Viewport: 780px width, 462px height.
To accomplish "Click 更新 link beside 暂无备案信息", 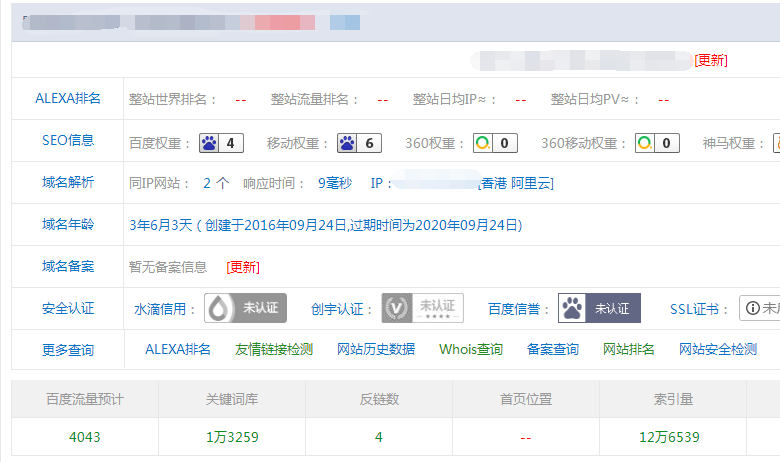I will 243,267.
